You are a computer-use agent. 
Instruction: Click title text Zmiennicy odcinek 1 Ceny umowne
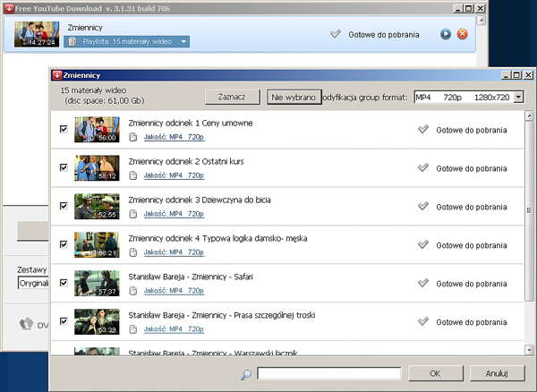191,124
